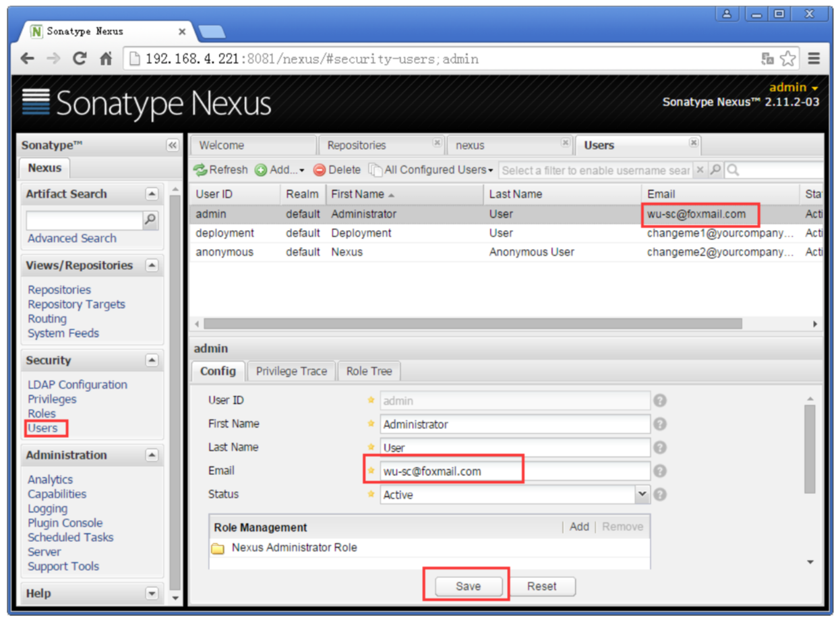Open the Repository Targets link
This screenshot has height=618, width=840.
coord(76,304)
